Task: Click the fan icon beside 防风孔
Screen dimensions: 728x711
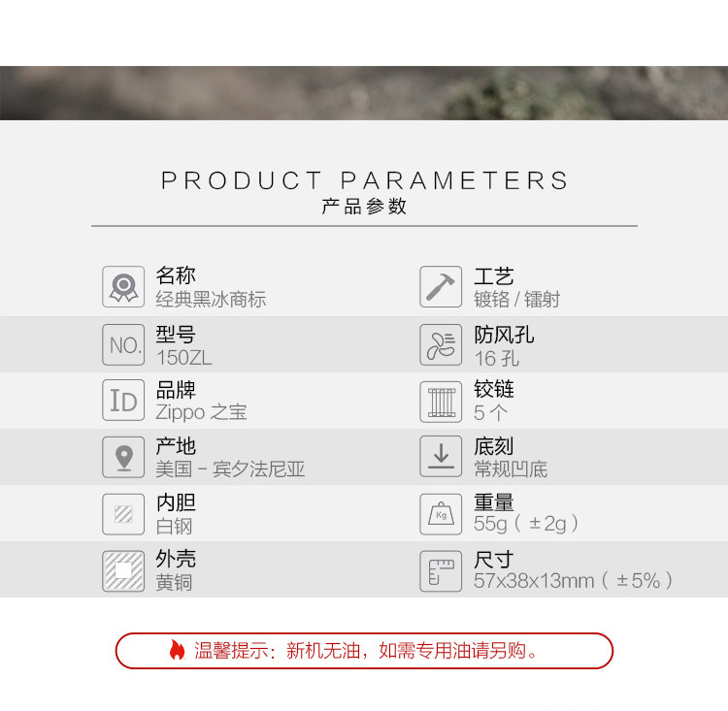Action: pyautogui.click(x=441, y=344)
